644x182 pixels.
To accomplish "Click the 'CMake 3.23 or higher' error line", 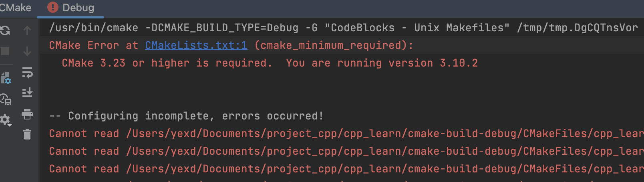I will (x=270, y=63).
